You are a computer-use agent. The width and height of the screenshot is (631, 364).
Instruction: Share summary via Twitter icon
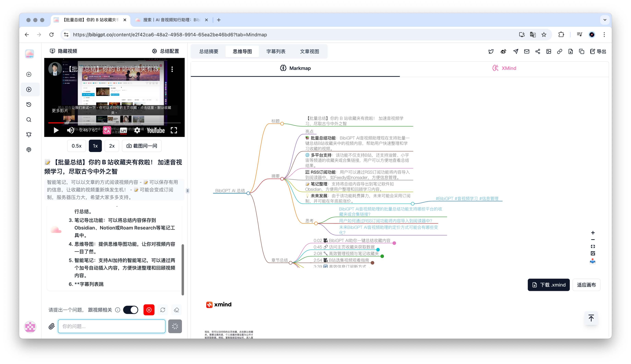491,52
